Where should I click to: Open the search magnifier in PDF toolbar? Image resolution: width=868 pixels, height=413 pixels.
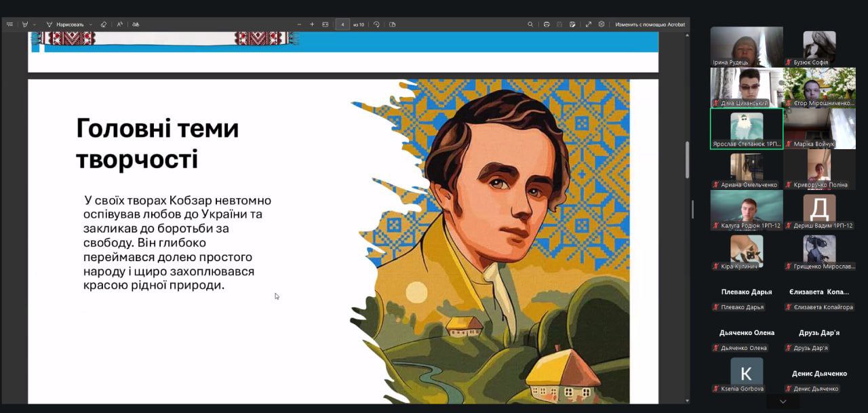pos(530,24)
